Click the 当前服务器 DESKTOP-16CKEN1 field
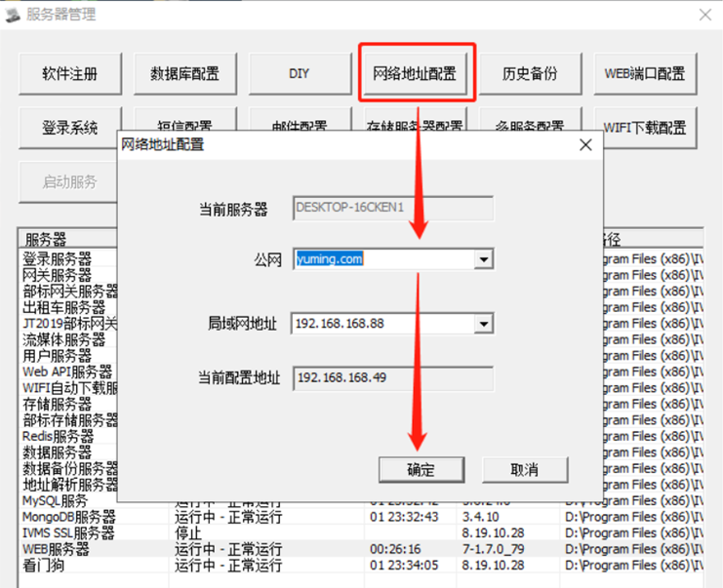The height and width of the screenshot is (588, 723). [393, 209]
